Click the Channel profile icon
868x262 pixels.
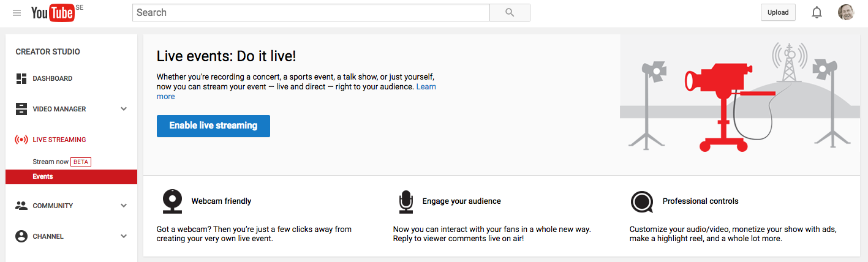(21, 236)
